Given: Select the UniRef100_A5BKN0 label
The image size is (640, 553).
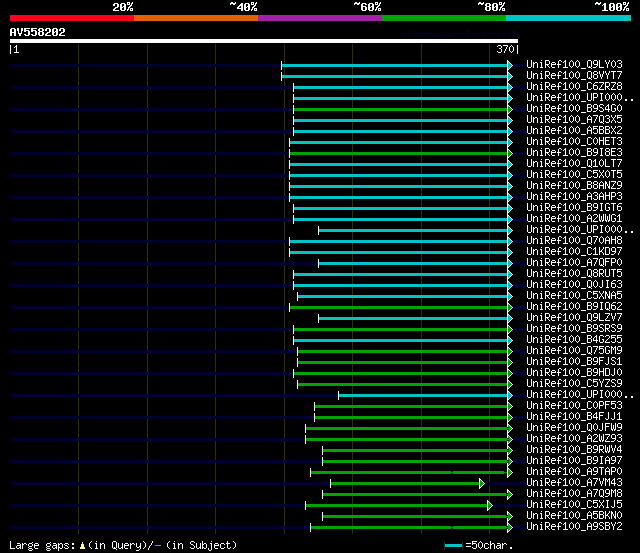Looking at the screenshot, I should tap(574, 516).
